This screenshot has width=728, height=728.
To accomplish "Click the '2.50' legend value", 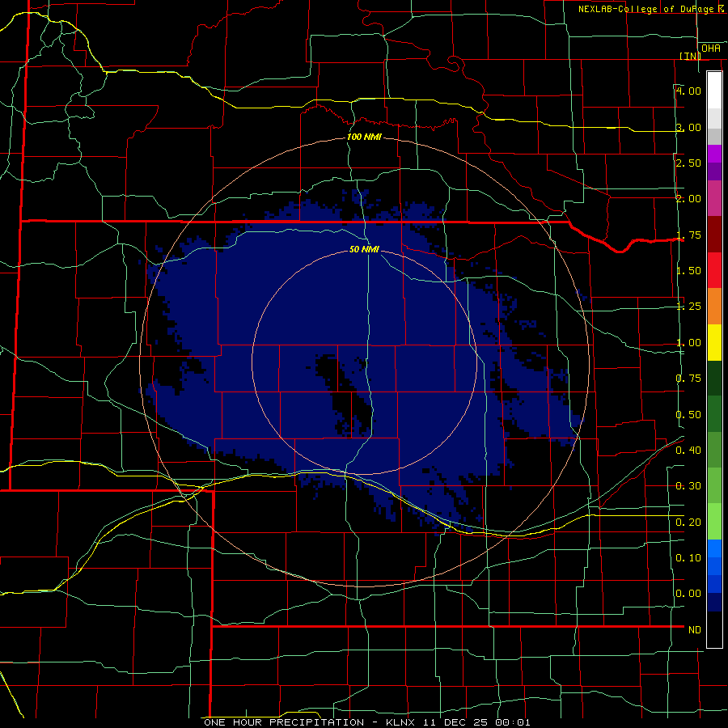I will 688,163.
